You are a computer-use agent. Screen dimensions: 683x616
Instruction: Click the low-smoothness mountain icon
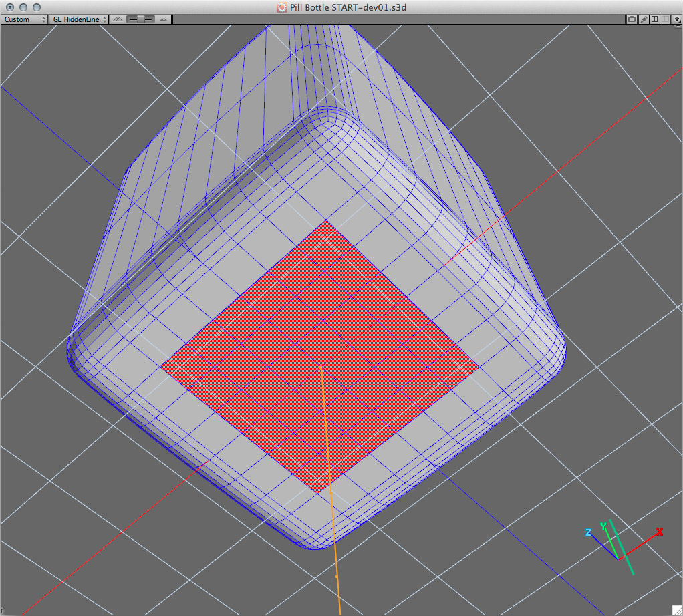[118, 19]
